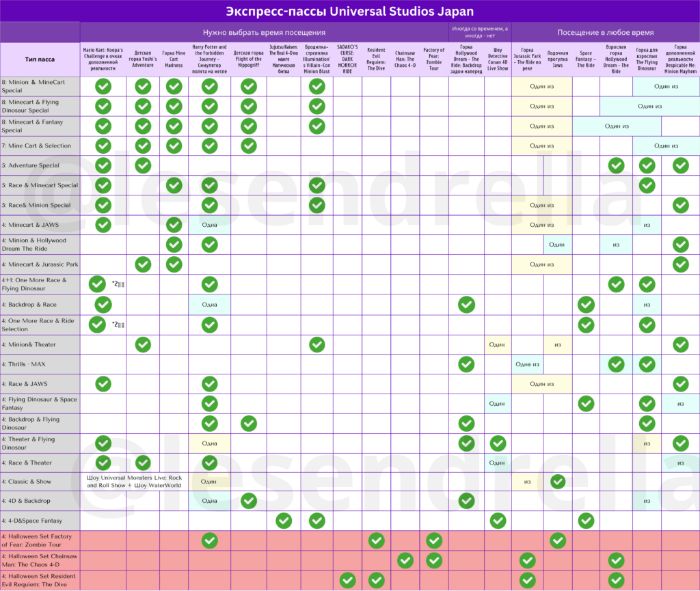
Task: Click the 'Mario Kart: Koopa's Challenge' column header
Action: point(103,59)
